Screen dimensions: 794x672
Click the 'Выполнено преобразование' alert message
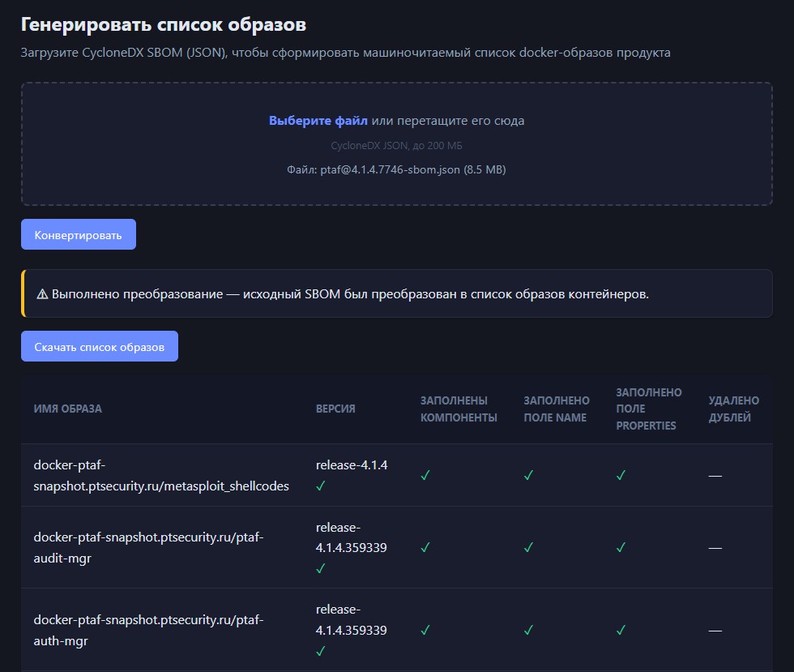tap(350, 294)
